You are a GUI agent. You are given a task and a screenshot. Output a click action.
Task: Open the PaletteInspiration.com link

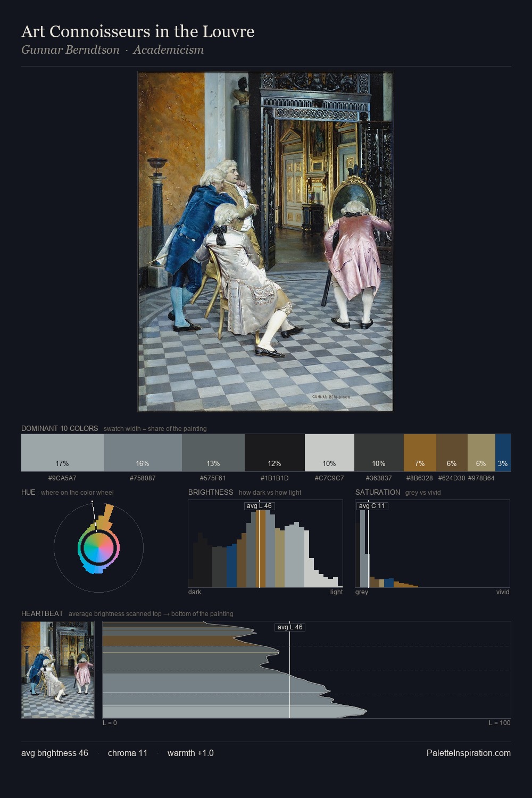click(469, 753)
